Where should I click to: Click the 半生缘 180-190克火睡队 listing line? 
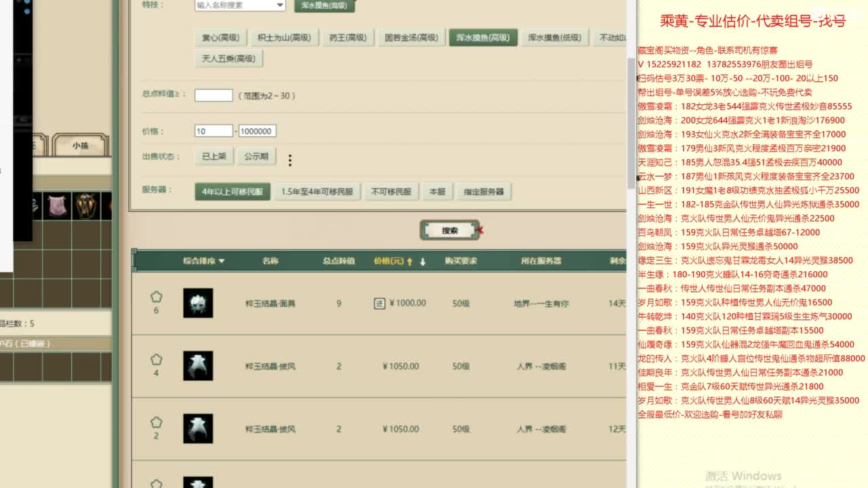click(x=732, y=274)
